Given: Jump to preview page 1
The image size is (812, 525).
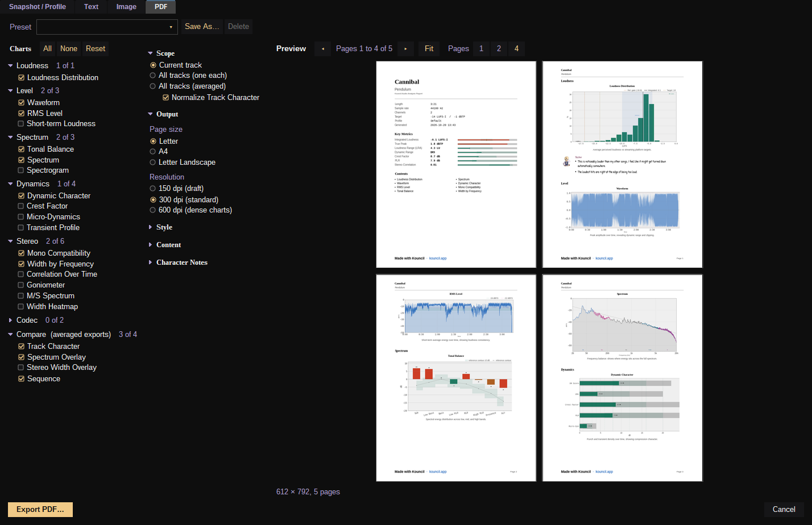Looking at the screenshot, I should click(x=481, y=49).
